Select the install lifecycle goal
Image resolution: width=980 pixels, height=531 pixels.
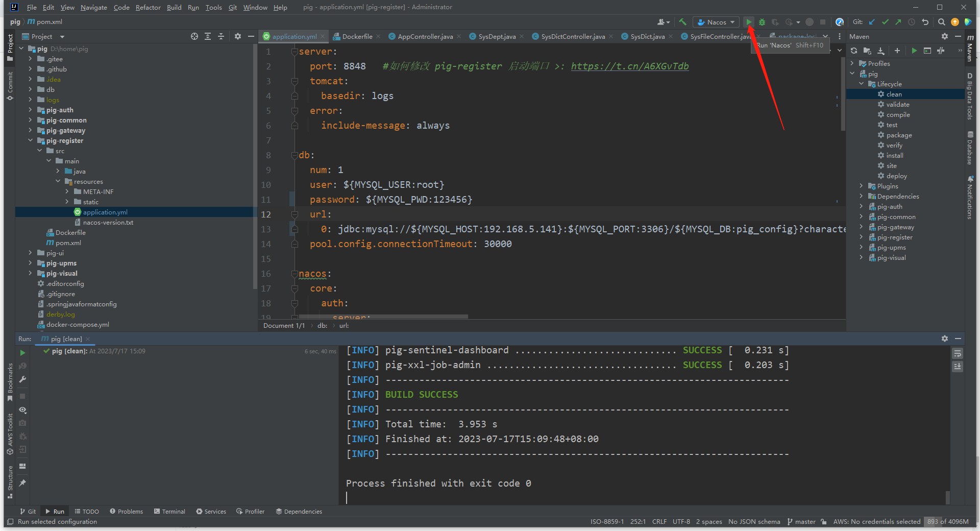click(x=895, y=155)
